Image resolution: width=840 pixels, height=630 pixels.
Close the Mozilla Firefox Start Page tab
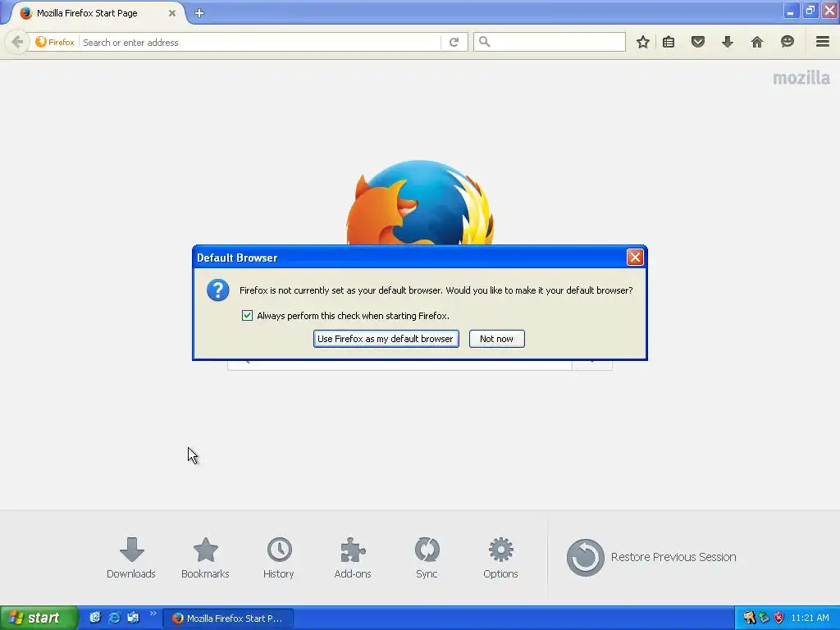pos(172,13)
